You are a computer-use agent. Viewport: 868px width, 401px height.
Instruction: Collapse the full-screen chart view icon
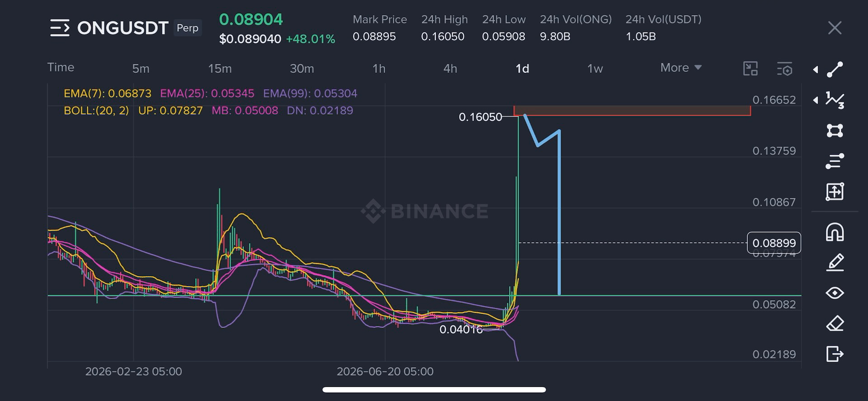(x=750, y=69)
